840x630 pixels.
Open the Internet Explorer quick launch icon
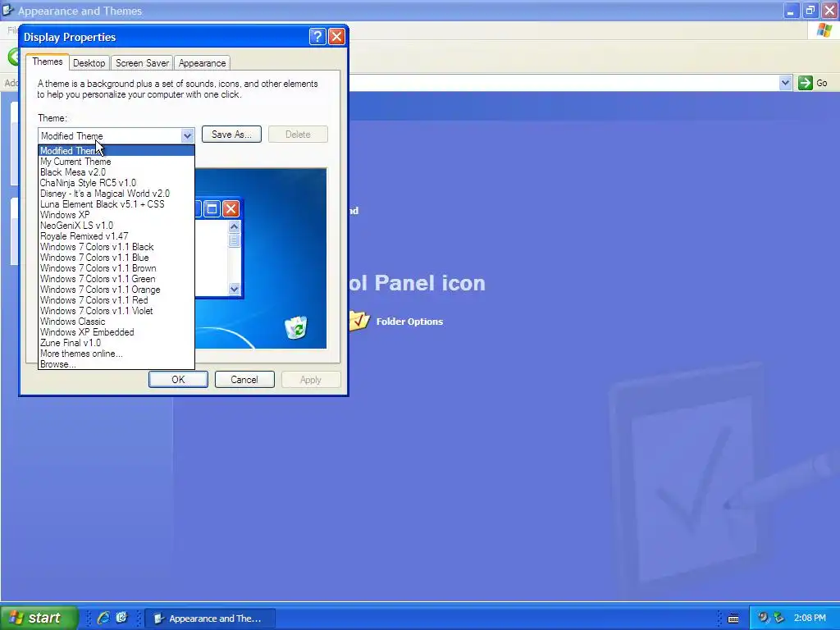click(x=103, y=618)
